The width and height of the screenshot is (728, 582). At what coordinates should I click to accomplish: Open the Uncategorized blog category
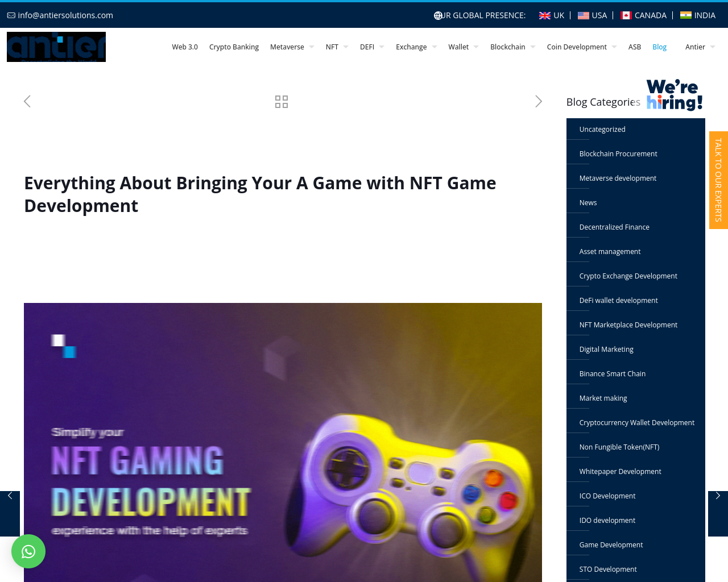tap(602, 130)
